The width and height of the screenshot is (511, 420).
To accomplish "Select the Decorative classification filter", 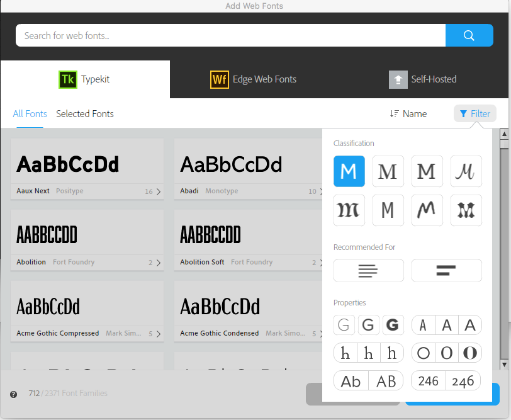I will click(466, 210).
